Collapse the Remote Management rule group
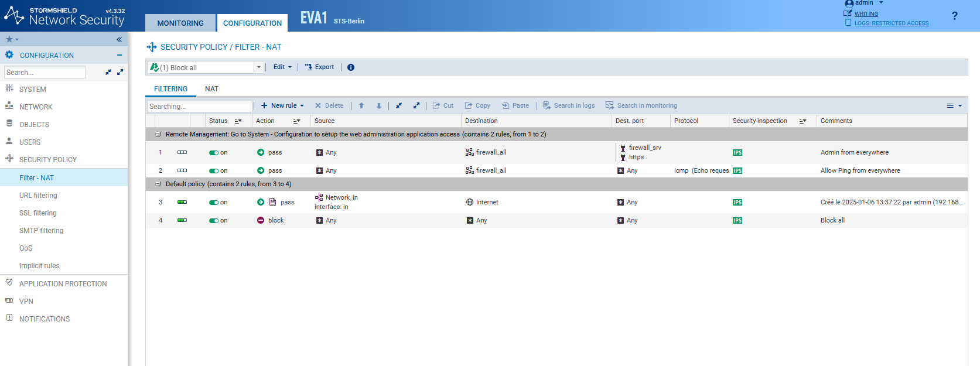Screen dimensions: 980x366 click(x=158, y=135)
